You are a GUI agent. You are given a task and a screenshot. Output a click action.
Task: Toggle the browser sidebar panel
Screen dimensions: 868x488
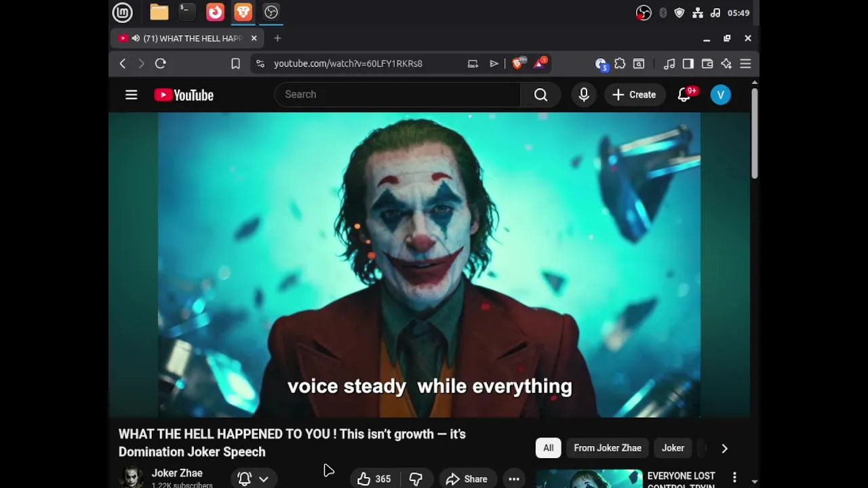(x=688, y=64)
